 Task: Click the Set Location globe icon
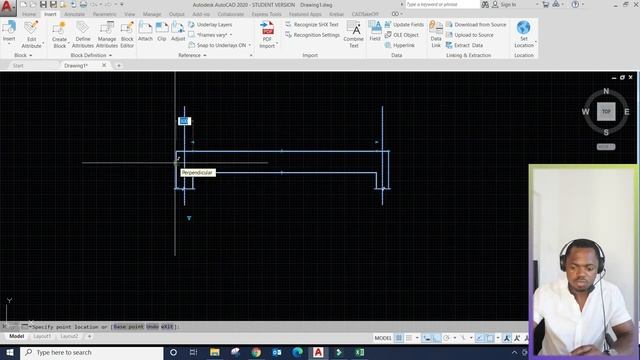523,28
